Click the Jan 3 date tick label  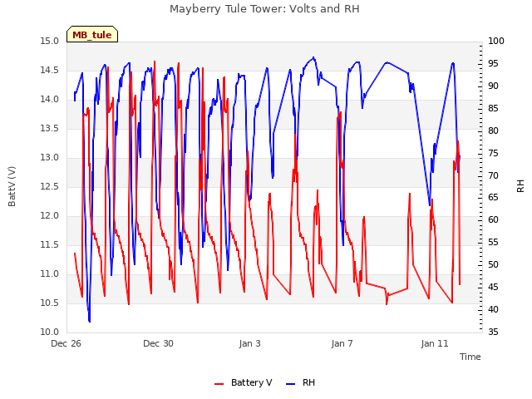point(250,343)
